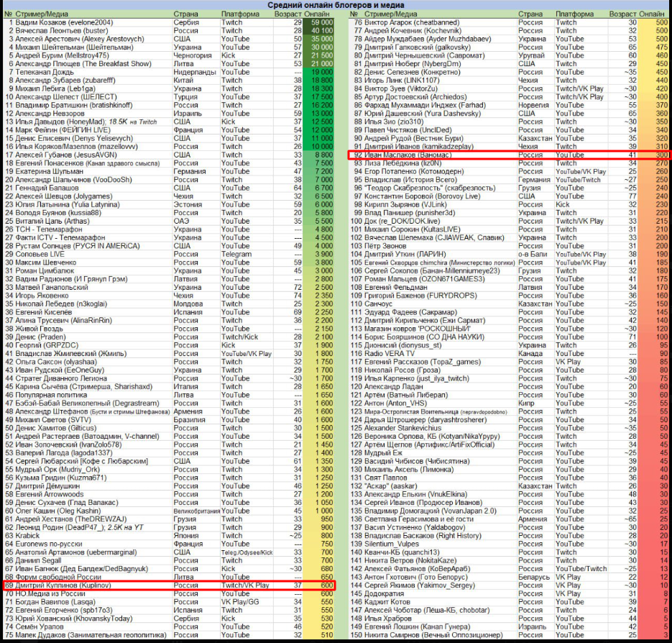Select the "Эстония" country cell for Юлия Латынина

coord(188,204)
